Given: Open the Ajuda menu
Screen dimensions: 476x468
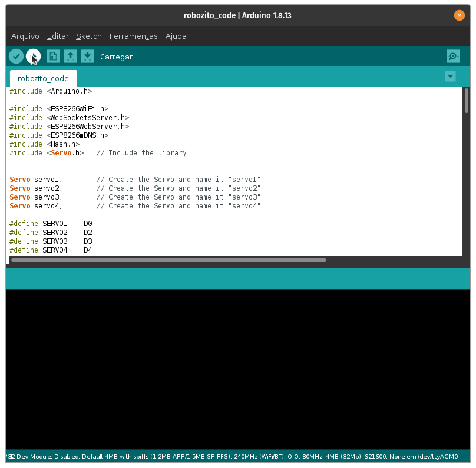Looking at the screenshot, I should 176,36.
